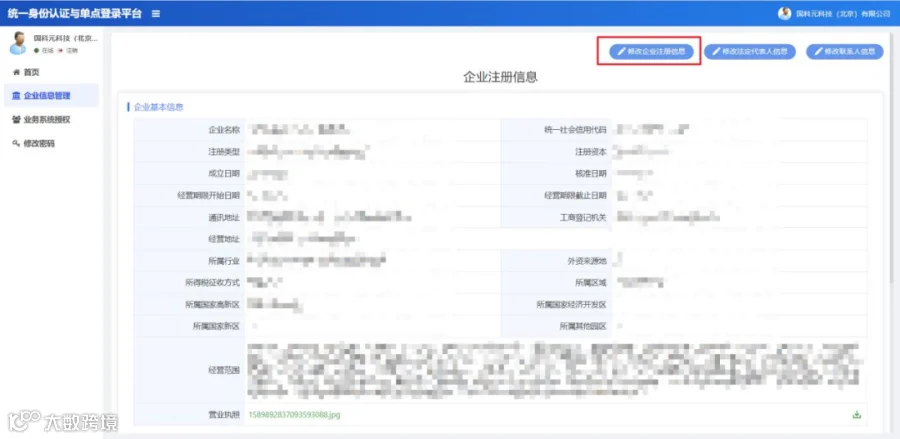Click the 工商登记机关 field label

tap(583, 217)
